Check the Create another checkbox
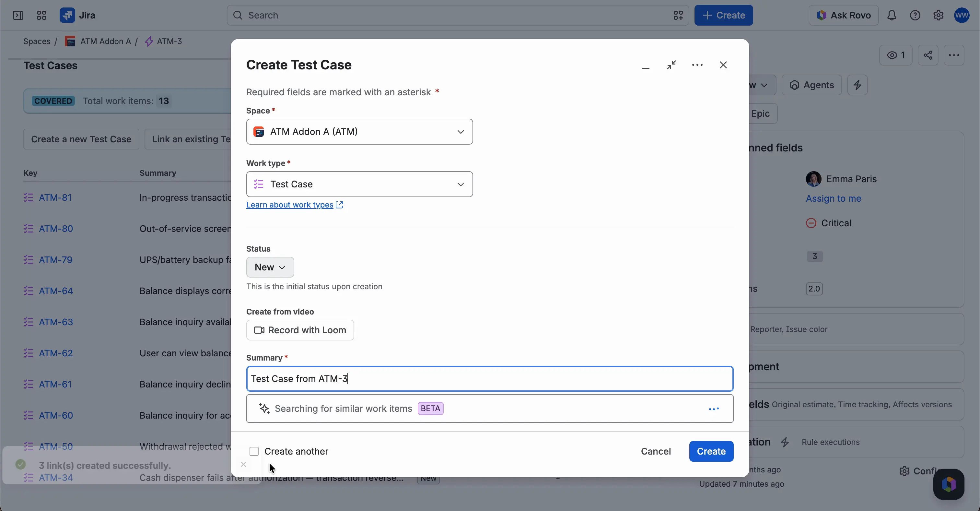Viewport: 980px width, 511px height. coord(254,451)
